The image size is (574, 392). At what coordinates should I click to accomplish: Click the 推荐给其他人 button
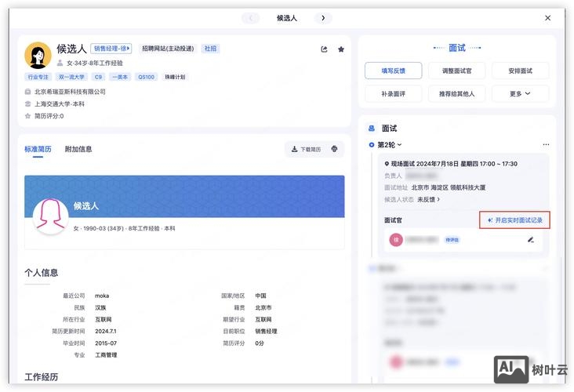tap(456, 94)
